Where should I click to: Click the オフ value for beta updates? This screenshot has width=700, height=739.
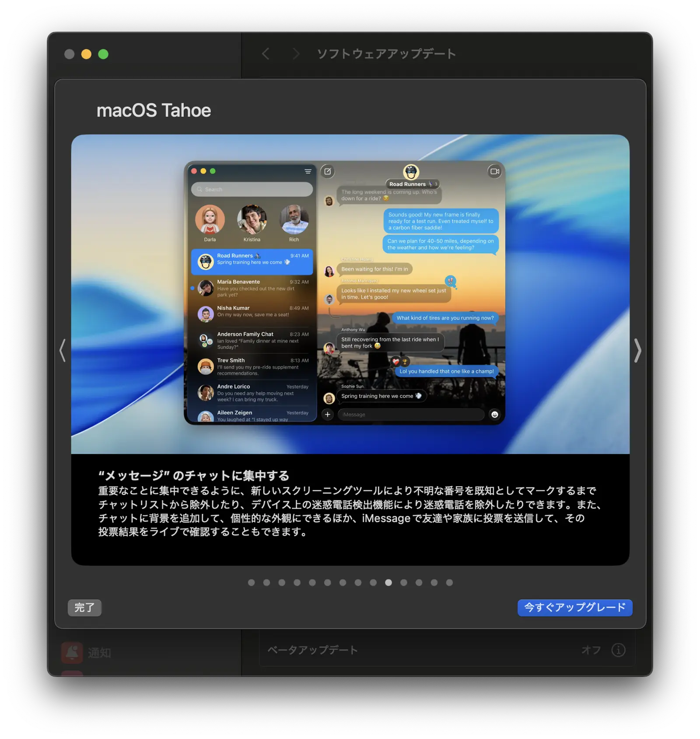click(591, 650)
